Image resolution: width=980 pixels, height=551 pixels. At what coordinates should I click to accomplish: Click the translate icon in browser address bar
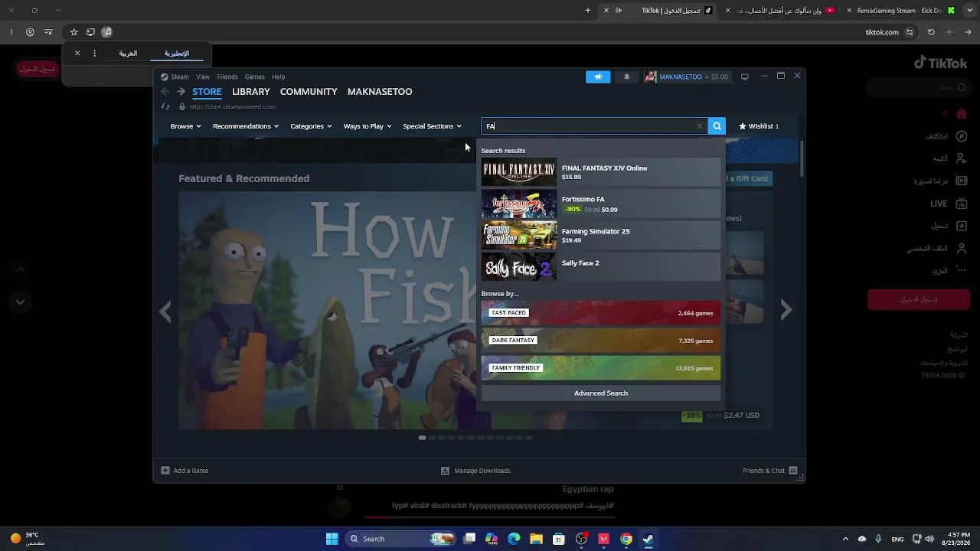[106, 32]
